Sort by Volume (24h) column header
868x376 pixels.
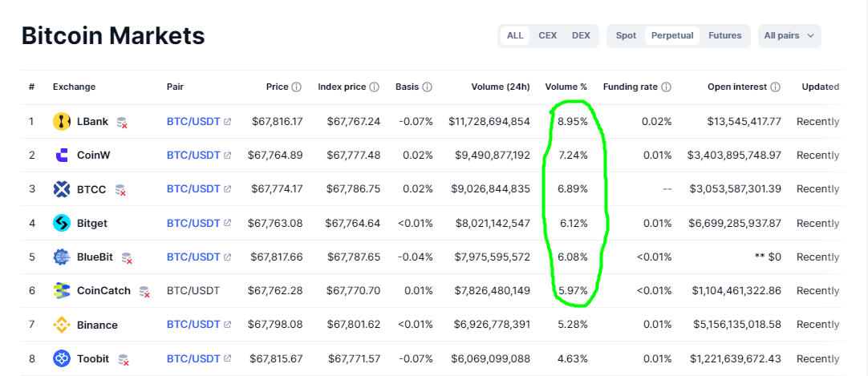(x=501, y=87)
